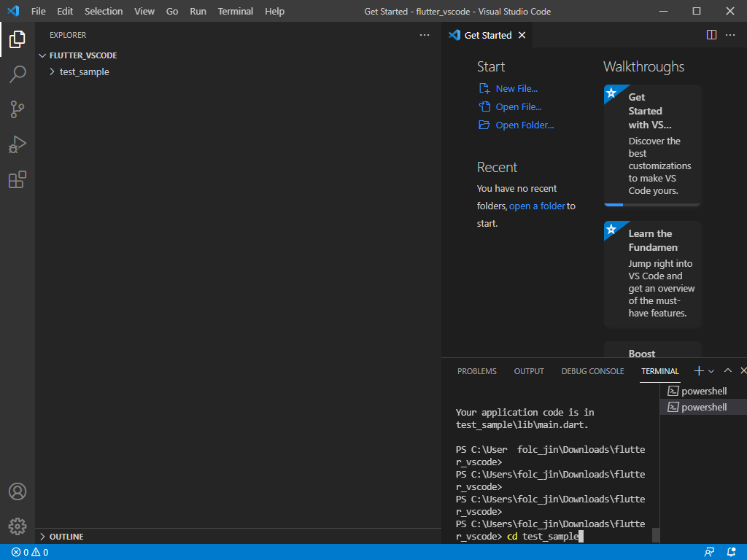Close the terminal panel
Viewport: 747px width, 560px height.
pyautogui.click(x=743, y=370)
